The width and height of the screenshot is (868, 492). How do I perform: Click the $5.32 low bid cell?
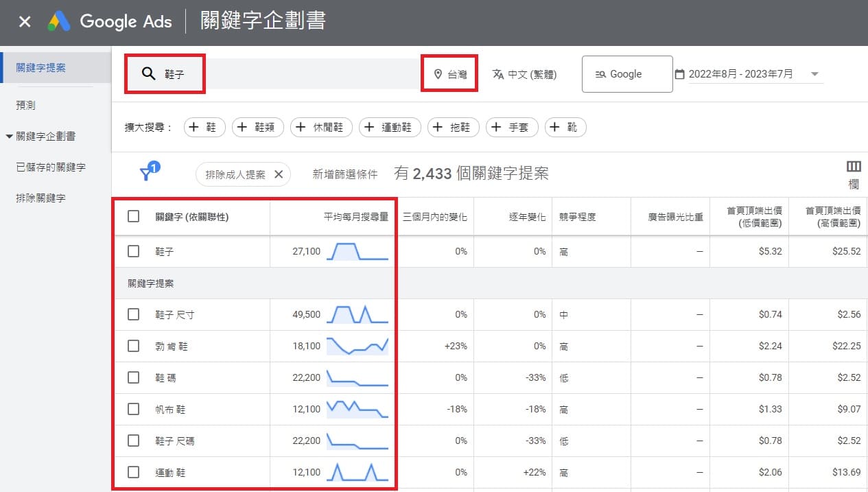[x=770, y=251]
